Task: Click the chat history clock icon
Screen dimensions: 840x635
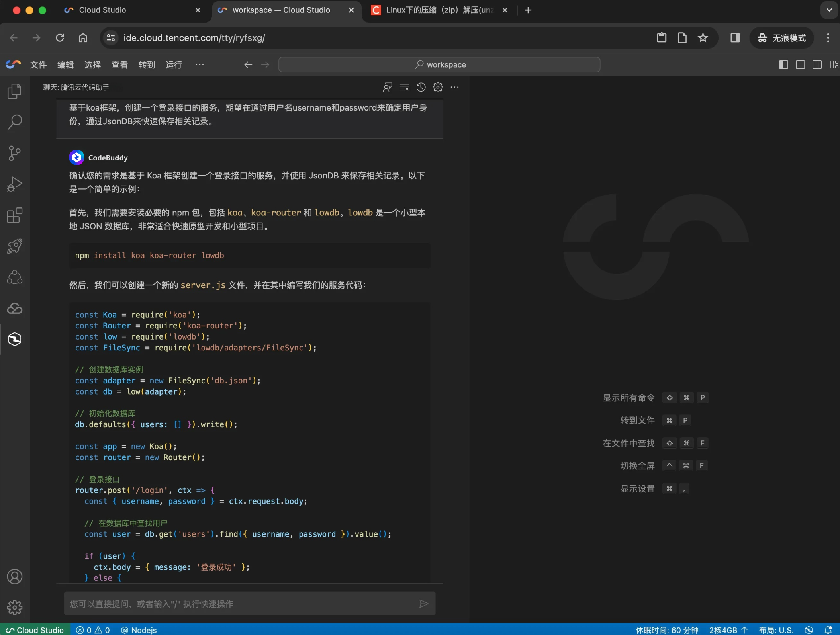Action: 421,87
